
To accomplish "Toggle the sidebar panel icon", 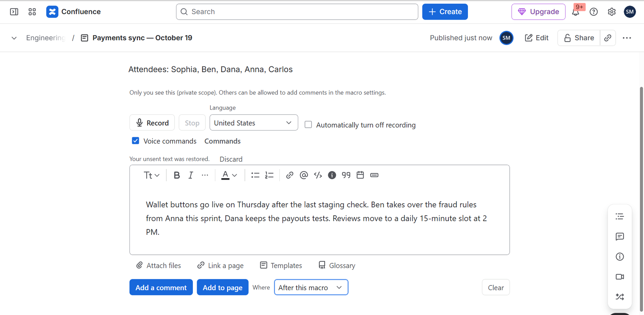I will click(x=14, y=12).
